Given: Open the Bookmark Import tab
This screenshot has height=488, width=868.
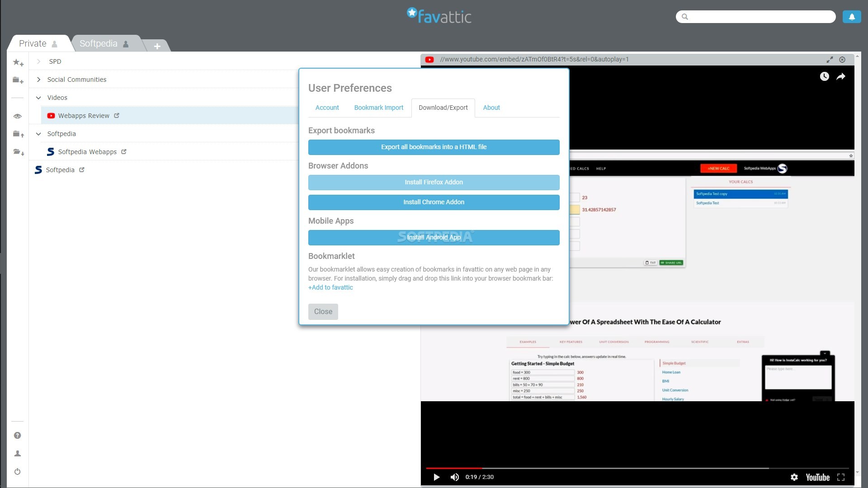Looking at the screenshot, I should tap(379, 108).
